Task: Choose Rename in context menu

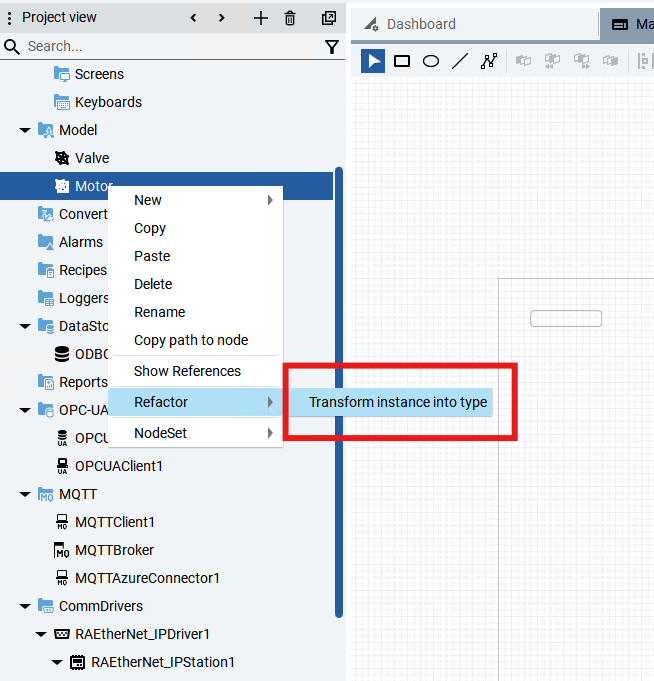Action: click(195, 312)
